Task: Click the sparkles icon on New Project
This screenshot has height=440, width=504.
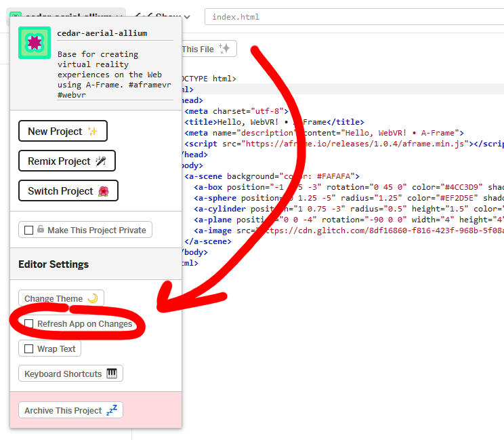Action: pyautogui.click(x=93, y=132)
